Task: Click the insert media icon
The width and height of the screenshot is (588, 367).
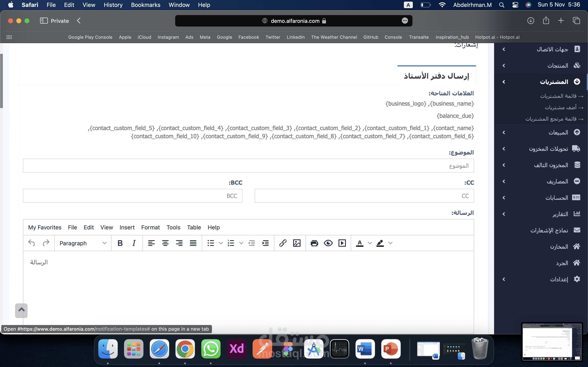Action: click(x=342, y=243)
